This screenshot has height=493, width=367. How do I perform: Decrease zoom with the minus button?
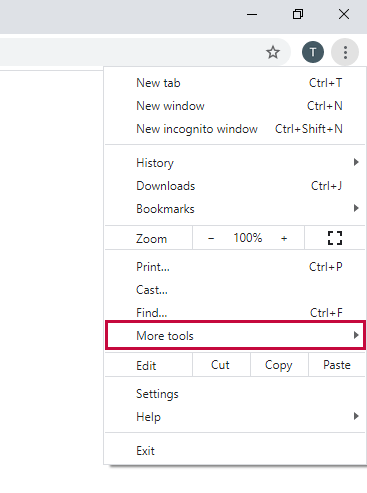(x=211, y=238)
